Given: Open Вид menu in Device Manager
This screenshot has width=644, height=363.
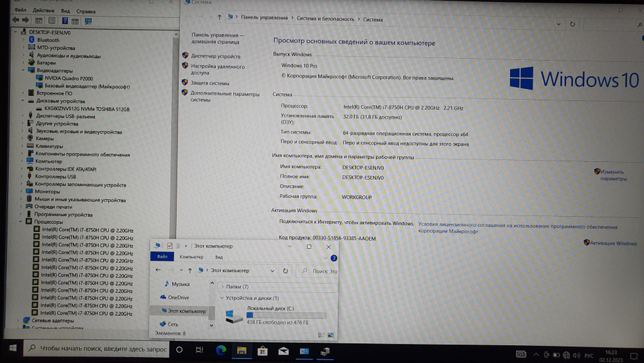Looking at the screenshot, I should click(x=65, y=11).
